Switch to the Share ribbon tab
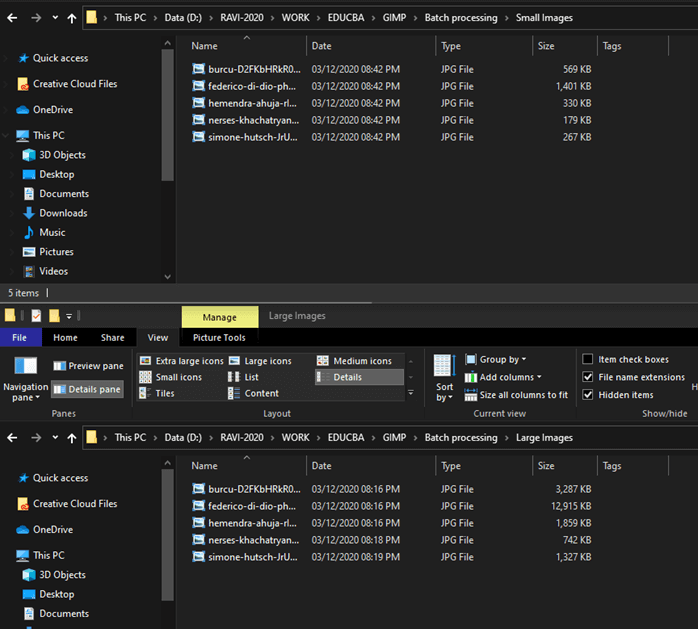This screenshot has height=629, width=698. coord(113,338)
